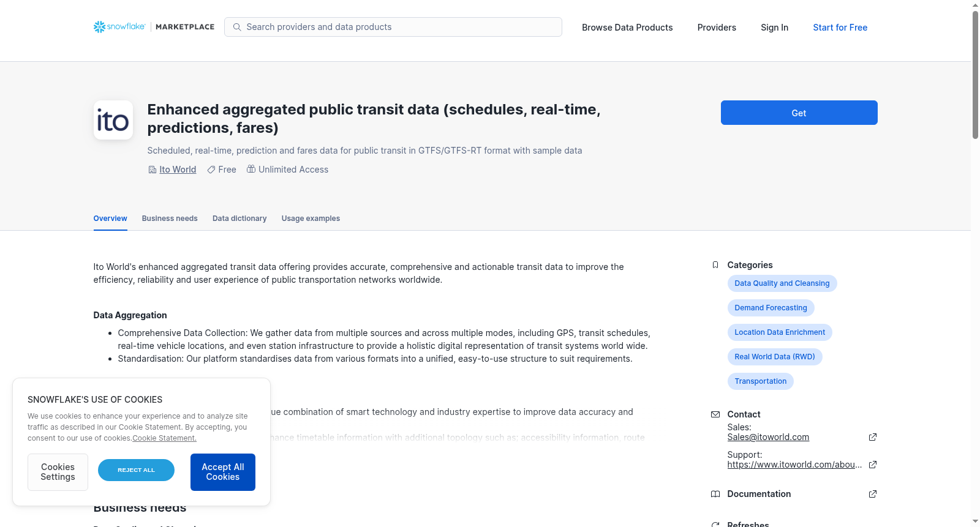Click the refresh icon beside Refreshes
Viewport: 980px width, 527px height.
(715, 525)
